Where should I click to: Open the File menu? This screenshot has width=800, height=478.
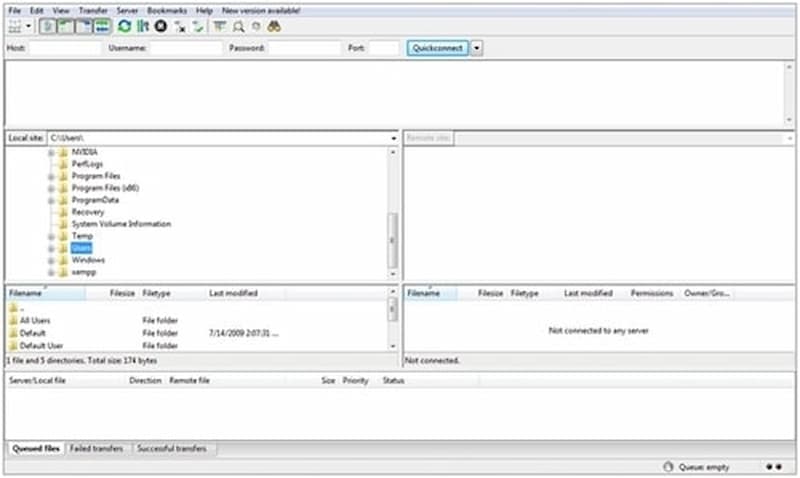coord(14,10)
